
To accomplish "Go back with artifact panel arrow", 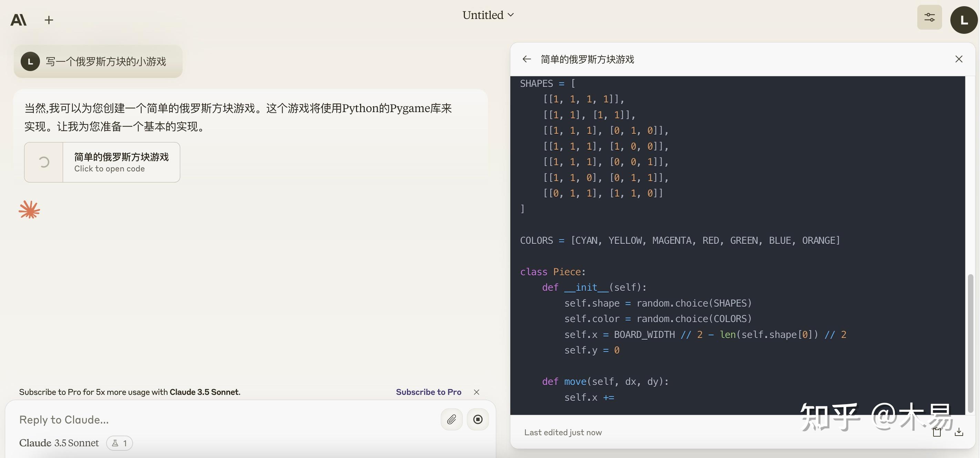I will point(527,59).
